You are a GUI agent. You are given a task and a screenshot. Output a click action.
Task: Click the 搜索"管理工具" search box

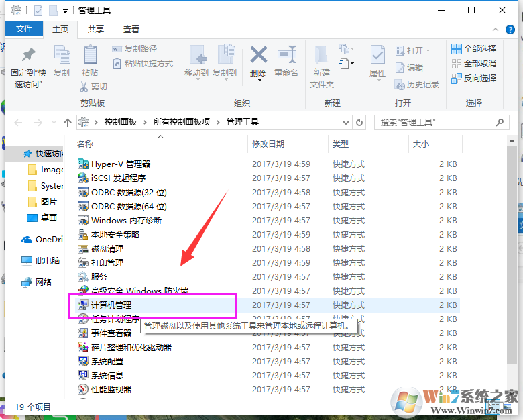pos(436,122)
